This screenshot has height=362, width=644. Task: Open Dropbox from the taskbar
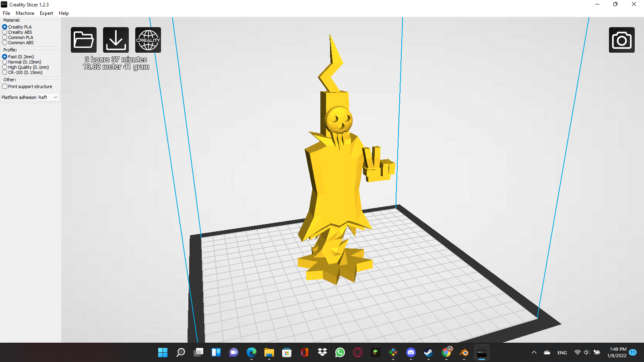coord(322,353)
